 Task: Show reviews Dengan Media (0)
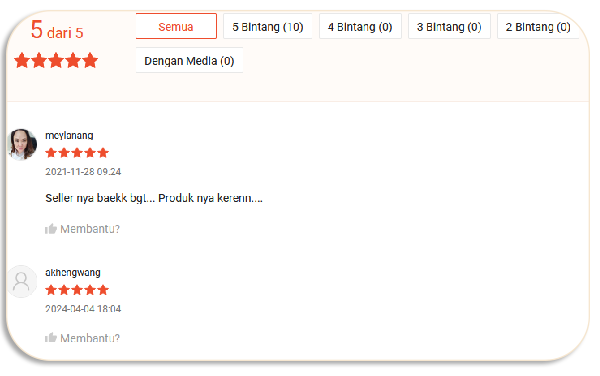click(189, 60)
